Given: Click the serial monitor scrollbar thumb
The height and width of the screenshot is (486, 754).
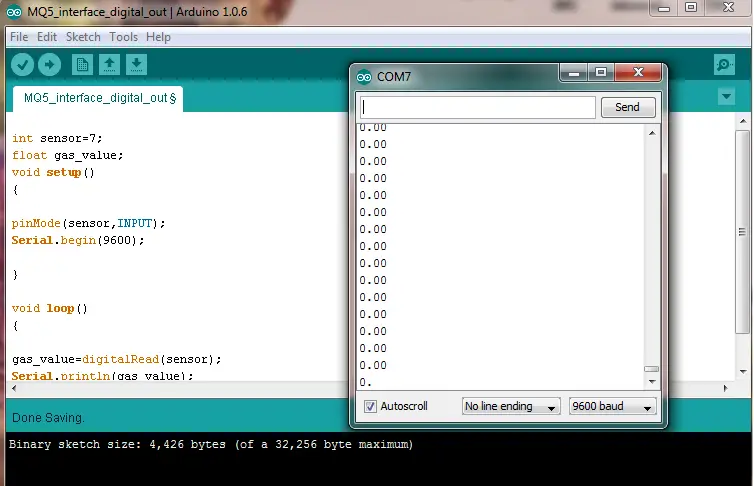Looking at the screenshot, I should 652,369.
